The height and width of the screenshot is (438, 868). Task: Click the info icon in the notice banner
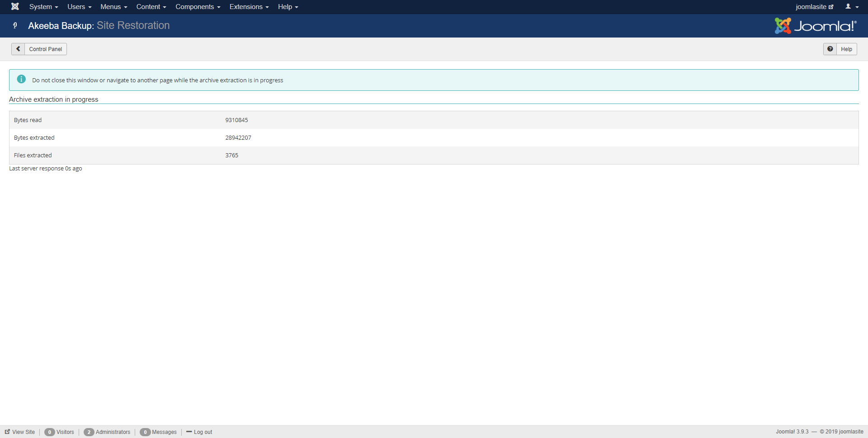click(x=21, y=80)
